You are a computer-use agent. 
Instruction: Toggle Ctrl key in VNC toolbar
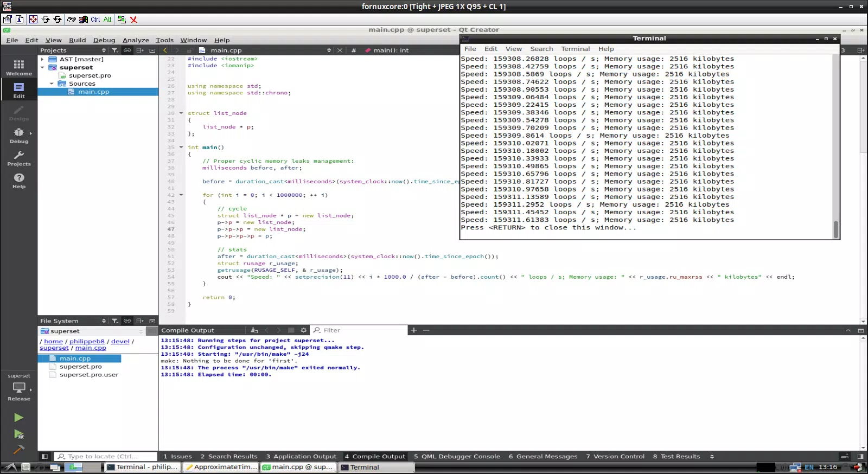(x=95, y=20)
